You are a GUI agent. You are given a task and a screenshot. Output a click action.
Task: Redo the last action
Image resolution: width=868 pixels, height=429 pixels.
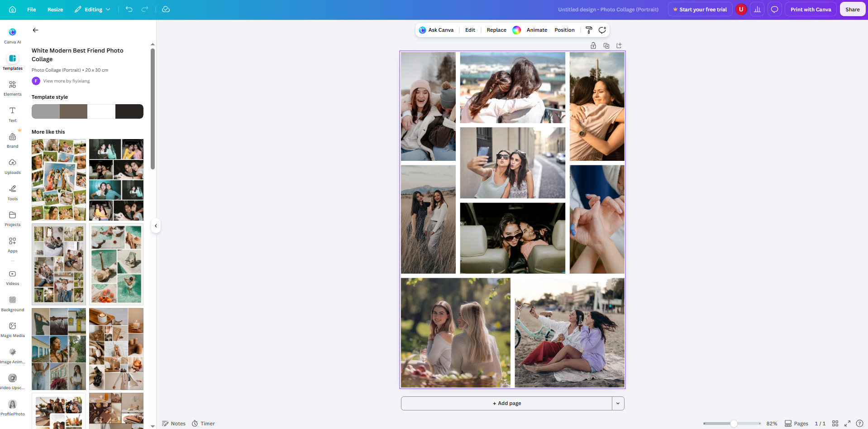coord(145,10)
